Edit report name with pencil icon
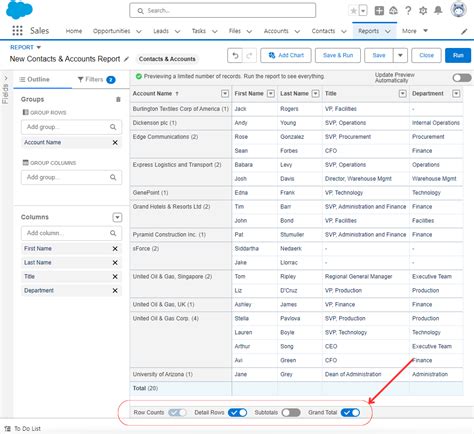 (x=126, y=59)
